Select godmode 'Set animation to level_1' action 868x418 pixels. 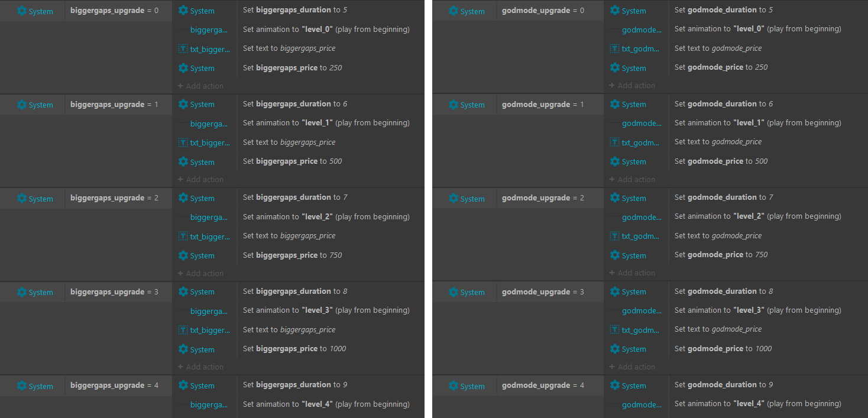[758, 123]
